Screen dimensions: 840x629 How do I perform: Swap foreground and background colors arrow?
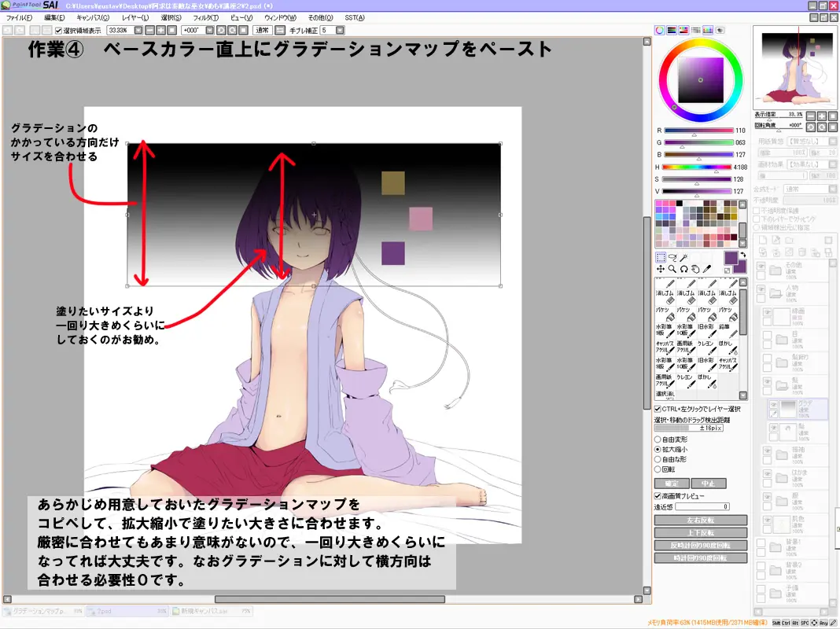pyautogui.click(x=743, y=255)
